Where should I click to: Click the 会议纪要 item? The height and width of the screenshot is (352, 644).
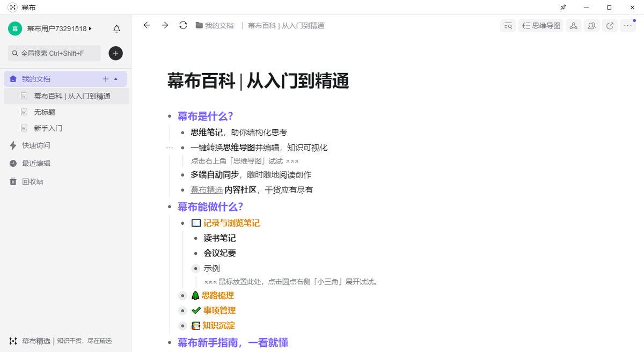[x=219, y=253]
